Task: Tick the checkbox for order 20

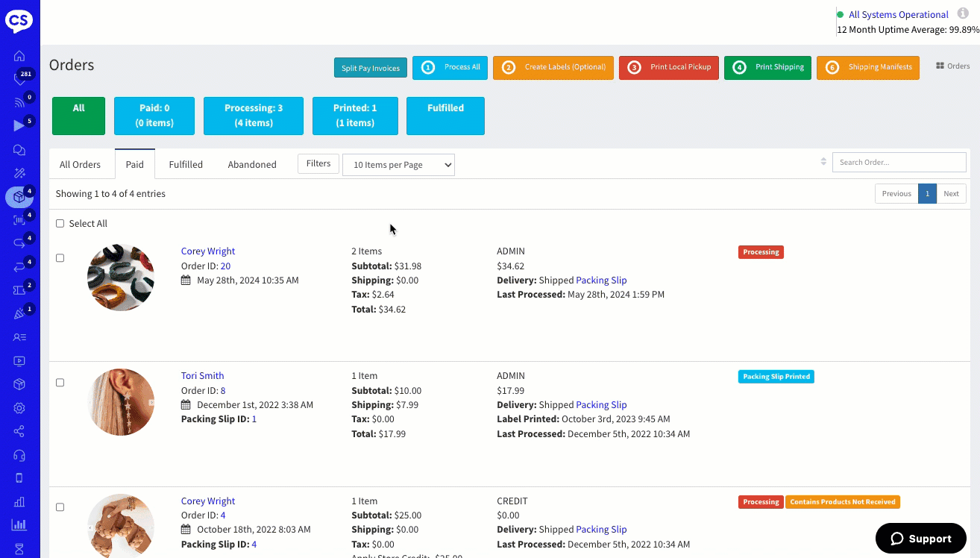Action: tap(60, 258)
